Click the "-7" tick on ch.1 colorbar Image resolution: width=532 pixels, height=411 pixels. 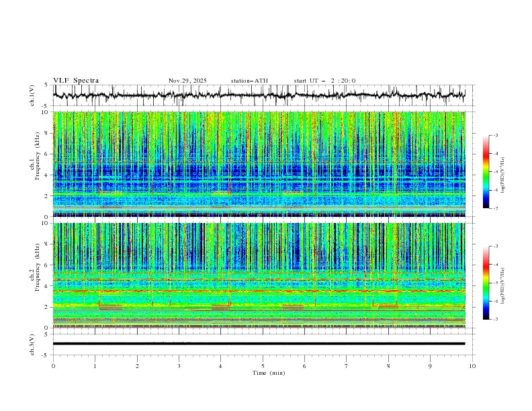click(495, 208)
